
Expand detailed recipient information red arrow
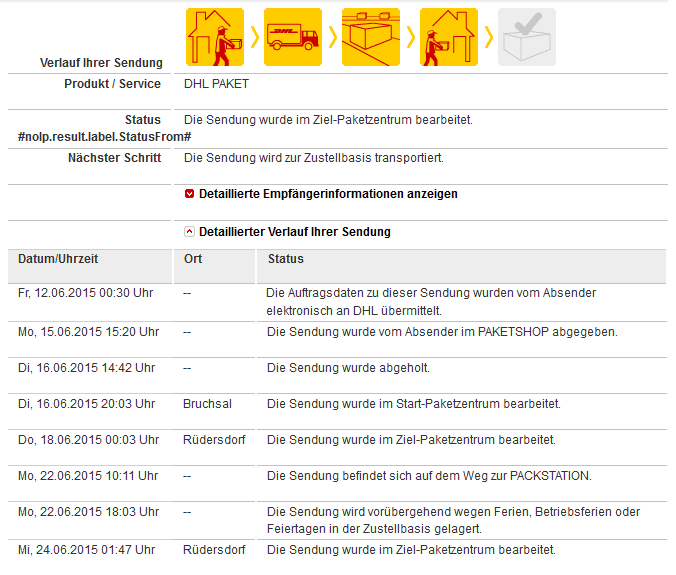pyautogui.click(x=189, y=194)
